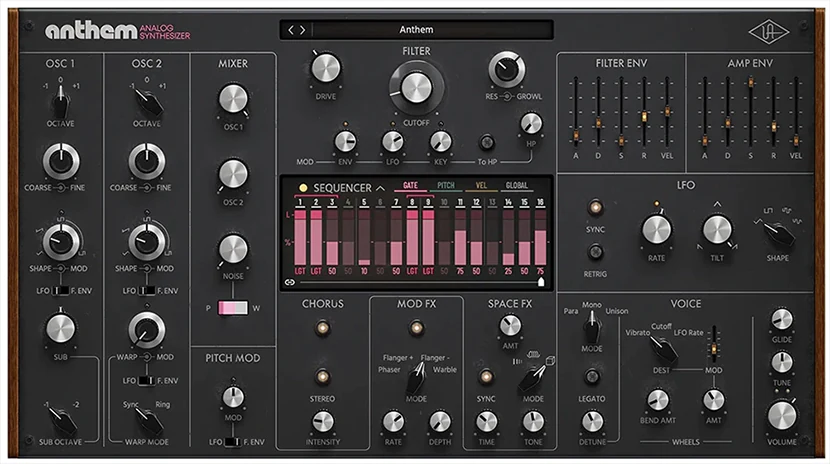
Task: Click the Mixer Noise level knob
Action: pyautogui.click(x=233, y=250)
